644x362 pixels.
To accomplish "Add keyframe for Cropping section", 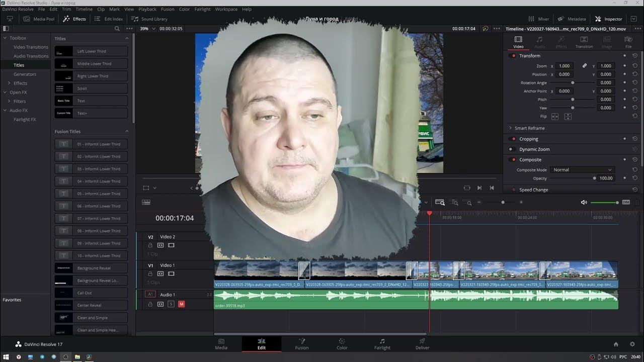I will coord(625,139).
